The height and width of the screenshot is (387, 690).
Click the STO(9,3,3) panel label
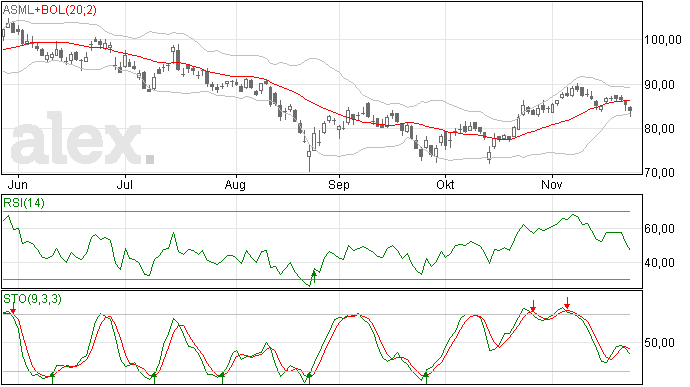tap(32, 299)
